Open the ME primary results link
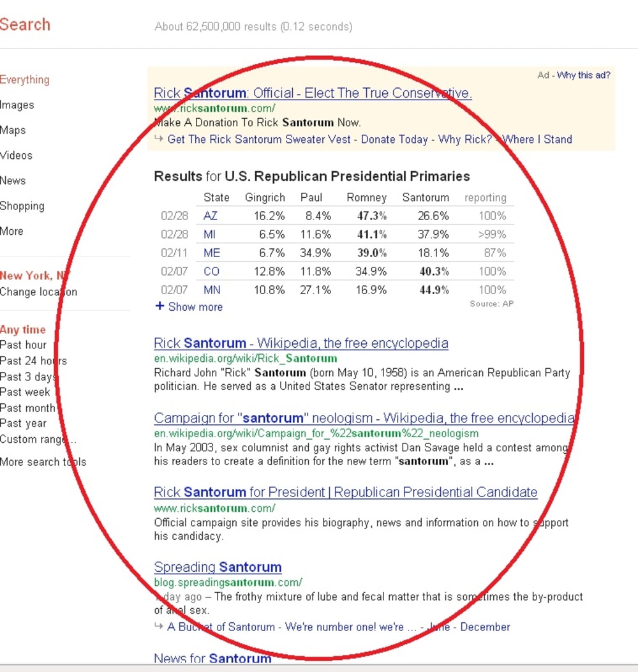This screenshot has width=638, height=672. click(x=212, y=253)
